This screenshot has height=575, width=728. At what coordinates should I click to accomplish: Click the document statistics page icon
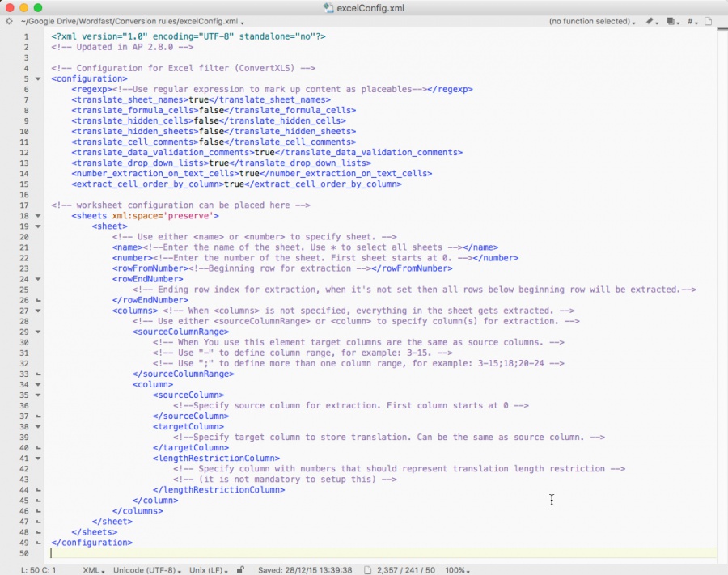368,570
